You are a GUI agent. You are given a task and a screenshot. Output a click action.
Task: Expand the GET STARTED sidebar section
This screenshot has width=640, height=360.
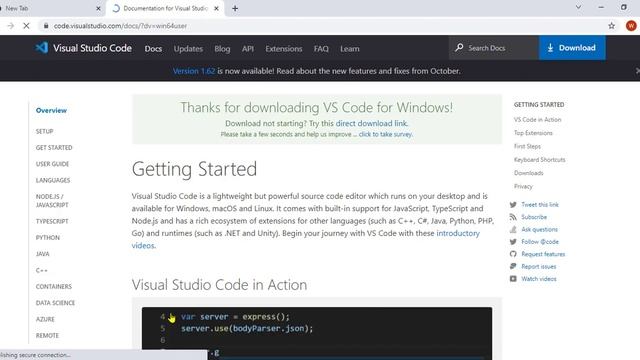(x=54, y=147)
